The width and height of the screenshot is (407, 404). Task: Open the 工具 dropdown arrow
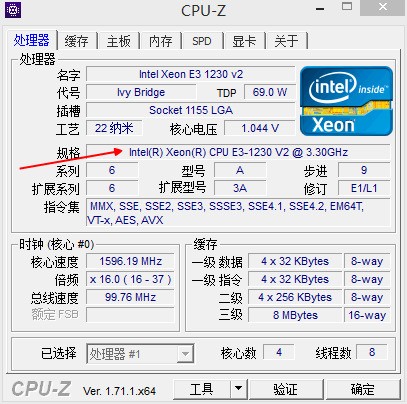[239, 389]
